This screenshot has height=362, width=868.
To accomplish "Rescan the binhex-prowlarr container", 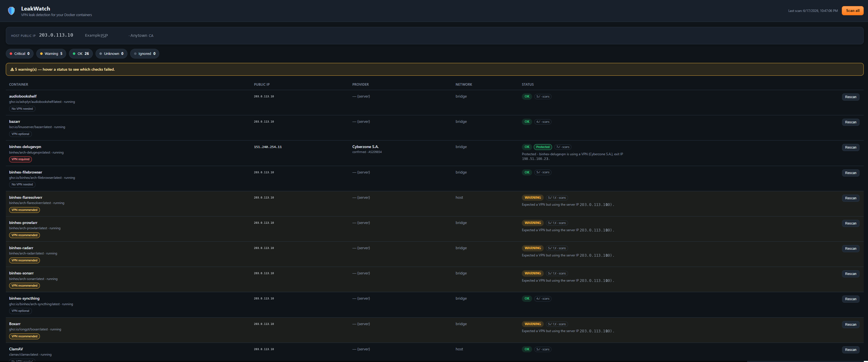I will (x=851, y=223).
